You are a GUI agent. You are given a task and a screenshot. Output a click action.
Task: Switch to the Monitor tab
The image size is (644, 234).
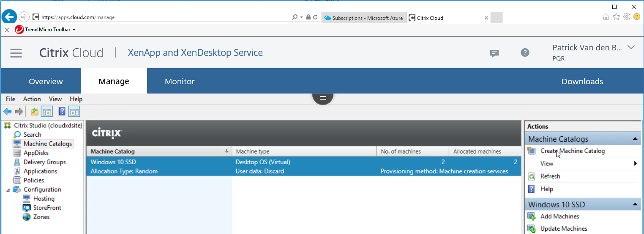point(180,81)
